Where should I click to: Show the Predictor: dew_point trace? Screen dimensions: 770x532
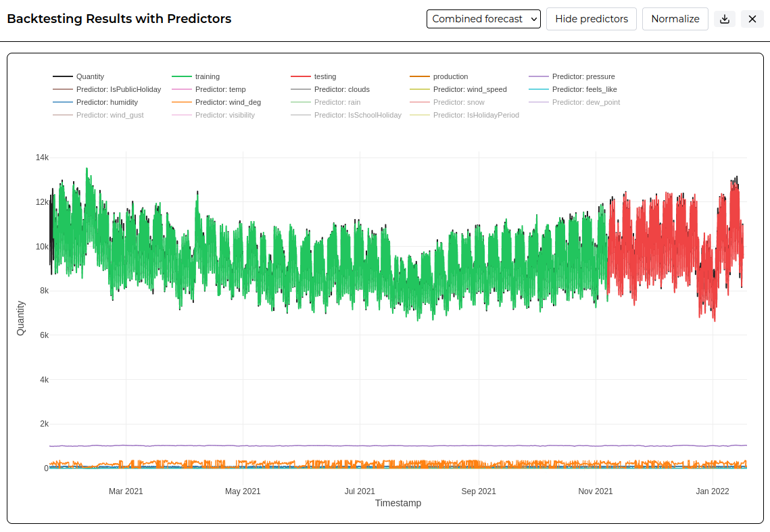pos(575,102)
